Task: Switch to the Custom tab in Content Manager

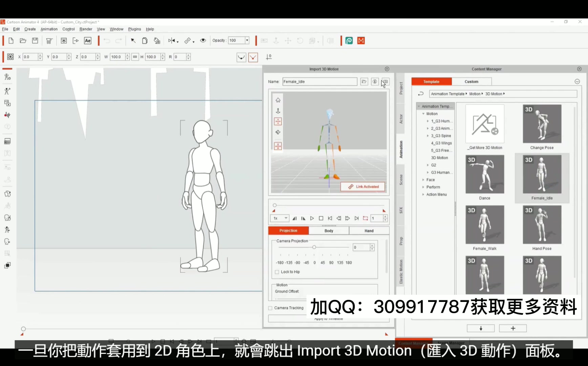Action: (471, 81)
